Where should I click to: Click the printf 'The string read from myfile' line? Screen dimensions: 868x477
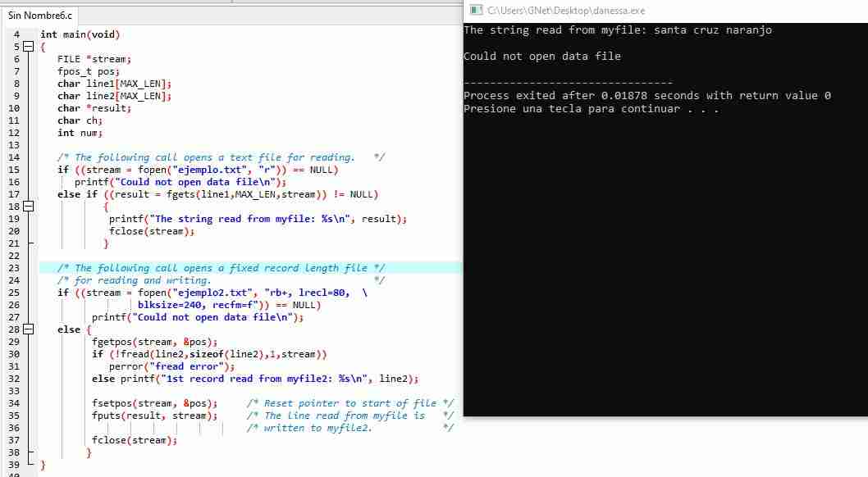pyautogui.click(x=258, y=219)
